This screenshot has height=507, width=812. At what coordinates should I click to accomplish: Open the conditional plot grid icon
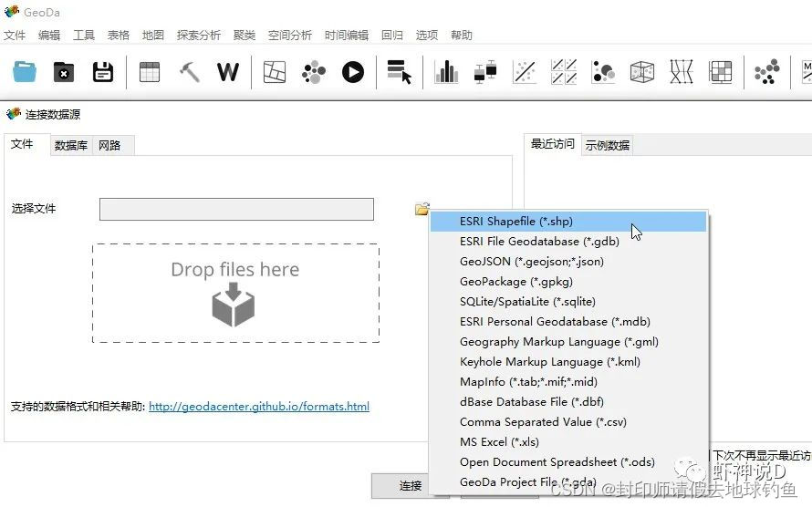[x=721, y=72]
